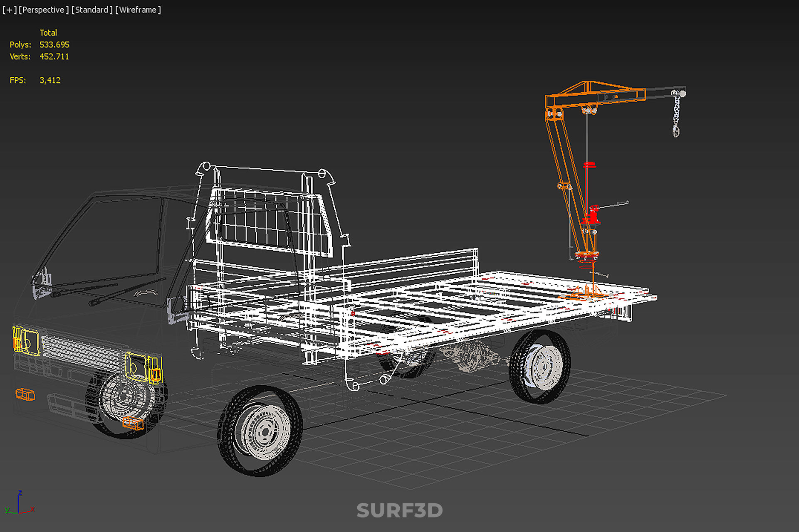This screenshot has width=799, height=532.
Task: Open the Standard rendering level dropdown
Action: pos(92,10)
